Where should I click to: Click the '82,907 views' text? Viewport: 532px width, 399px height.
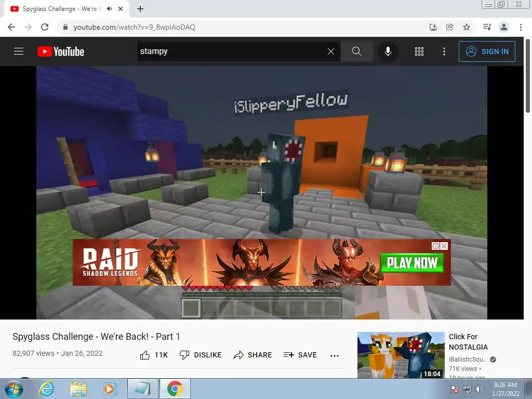[x=33, y=353]
